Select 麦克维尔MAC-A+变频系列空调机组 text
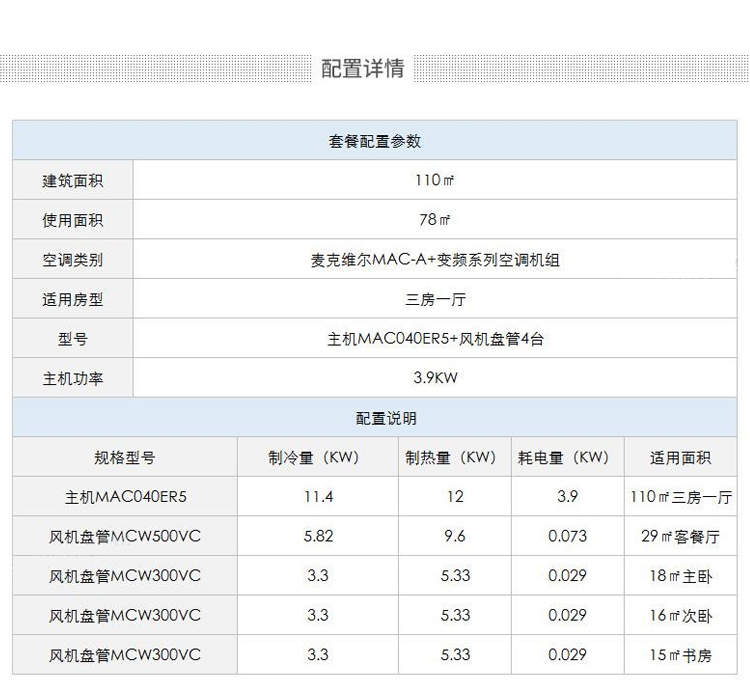 435,260
